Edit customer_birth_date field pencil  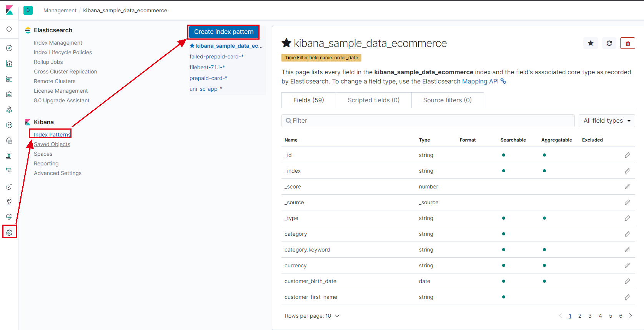pos(627,281)
